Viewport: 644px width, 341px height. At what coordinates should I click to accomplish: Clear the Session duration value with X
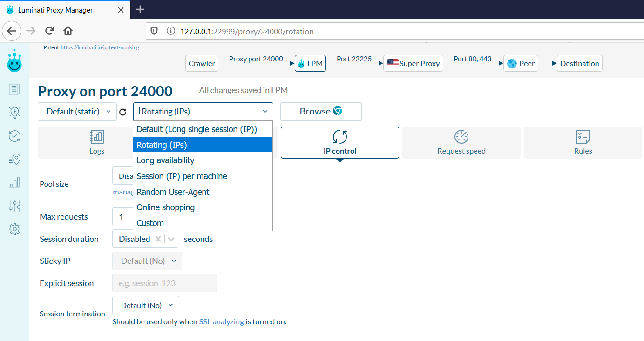(x=158, y=239)
